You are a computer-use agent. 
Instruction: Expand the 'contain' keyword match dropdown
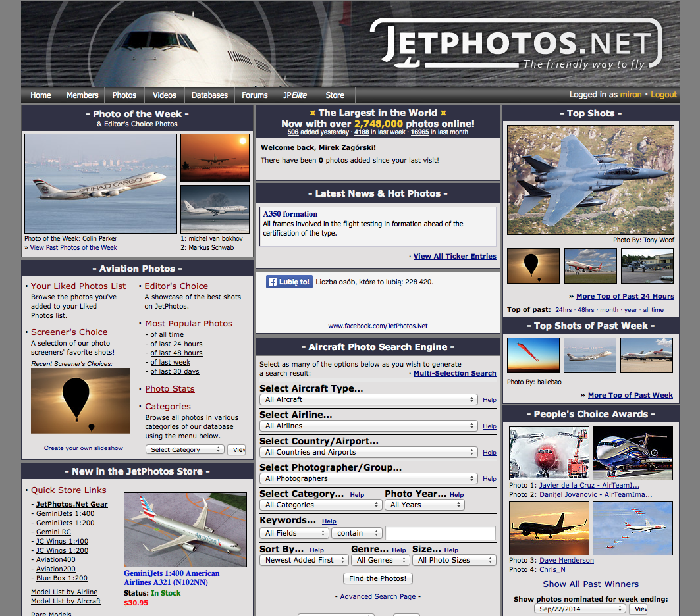coord(357,533)
